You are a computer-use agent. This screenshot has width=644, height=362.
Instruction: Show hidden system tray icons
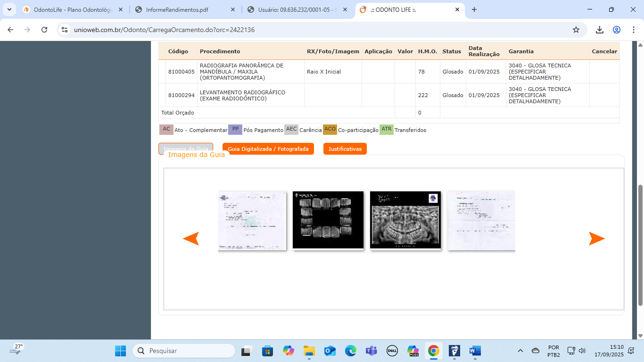pyautogui.click(x=520, y=351)
